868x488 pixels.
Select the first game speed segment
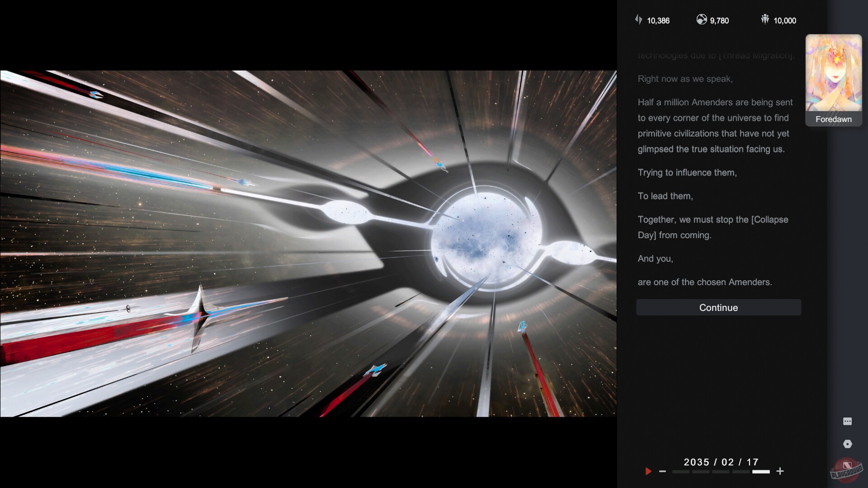click(x=681, y=471)
